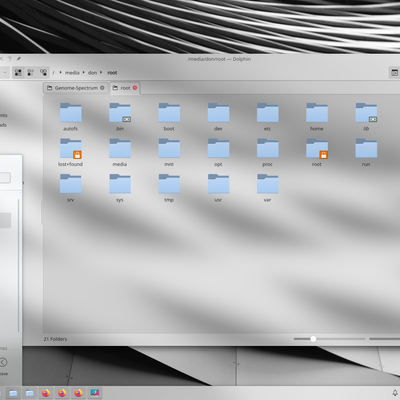Switch to the Genome-Spectrum tab
This screenshot has width=400, height=400.
[76, 88]
